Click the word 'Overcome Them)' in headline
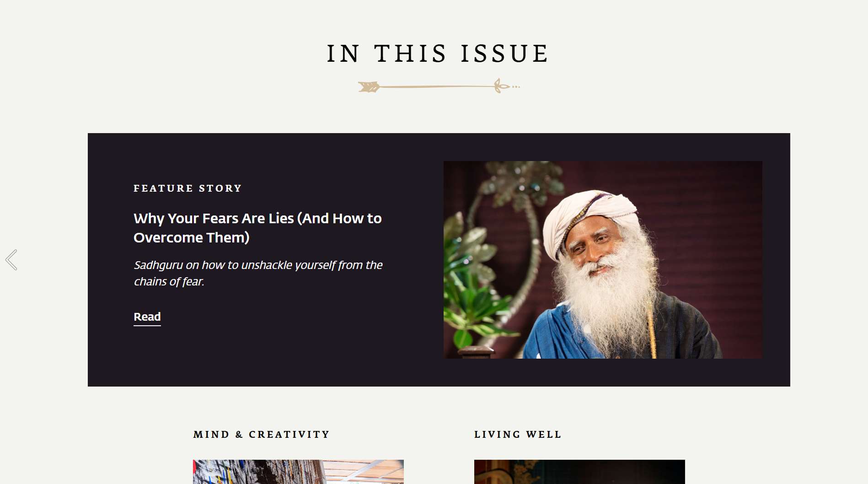The width and height of the screenshot is (868, 484). point(191,237)
